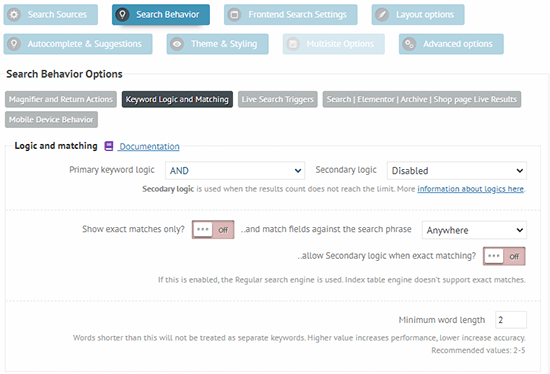This screenshot has width=550, height=374.
Task: Click the Minimum word length field
Action: 511,320
